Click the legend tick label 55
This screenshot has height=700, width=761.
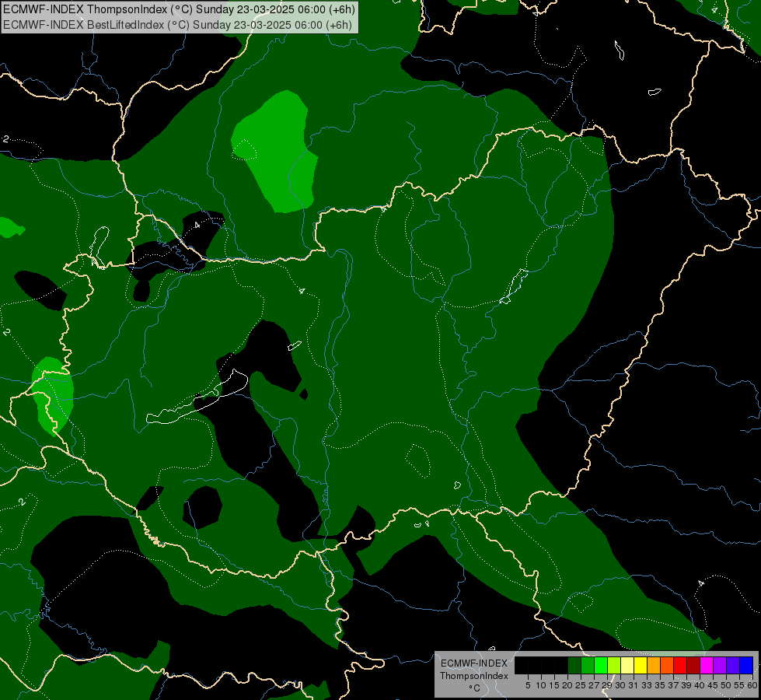(738, 685)
